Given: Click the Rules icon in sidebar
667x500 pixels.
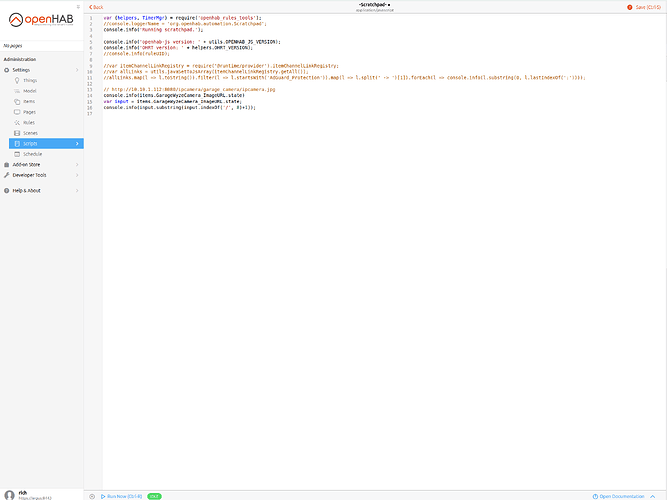Looking at the screenshot, I should click(17, 122).
